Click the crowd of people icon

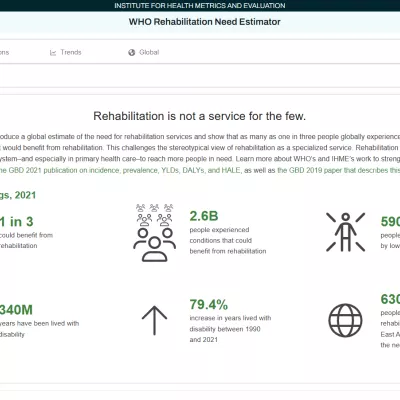(154, 233)
